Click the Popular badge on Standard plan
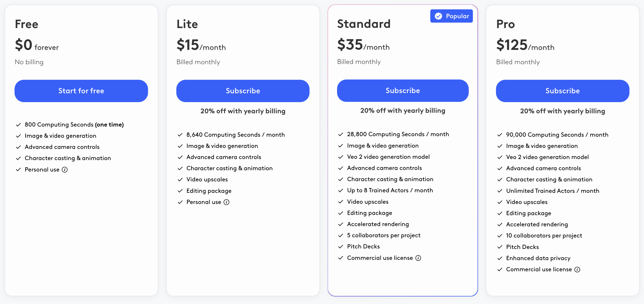The image size is (644, 304). (x=451, y=16)
